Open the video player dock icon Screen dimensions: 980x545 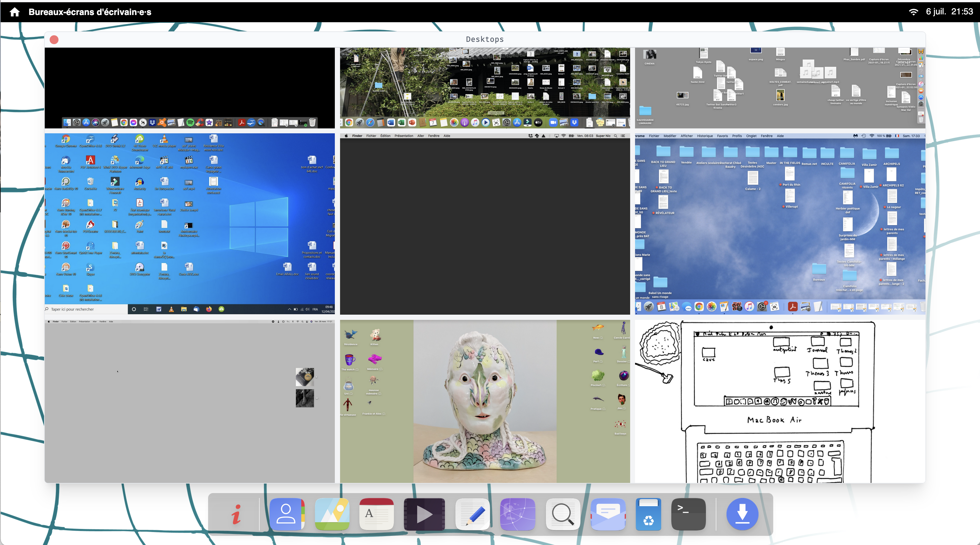coord(424,514)
